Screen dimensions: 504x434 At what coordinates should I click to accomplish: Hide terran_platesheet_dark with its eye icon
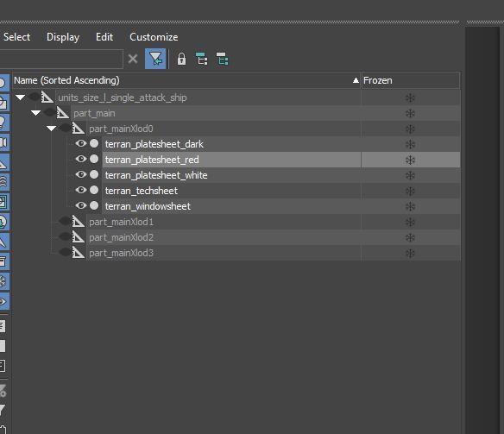click(81, 143)
